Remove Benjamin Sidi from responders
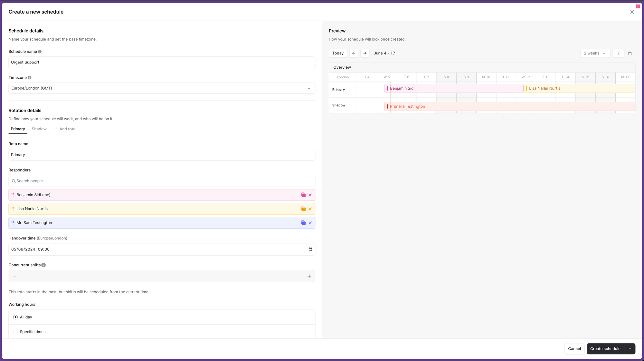Screen dimensions: 644x361 [310, 195]
